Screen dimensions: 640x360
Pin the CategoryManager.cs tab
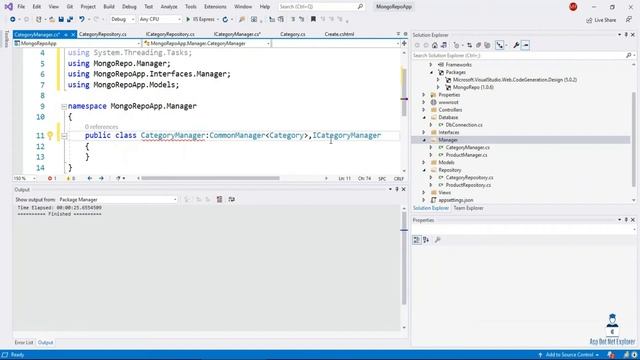[66, 35]
